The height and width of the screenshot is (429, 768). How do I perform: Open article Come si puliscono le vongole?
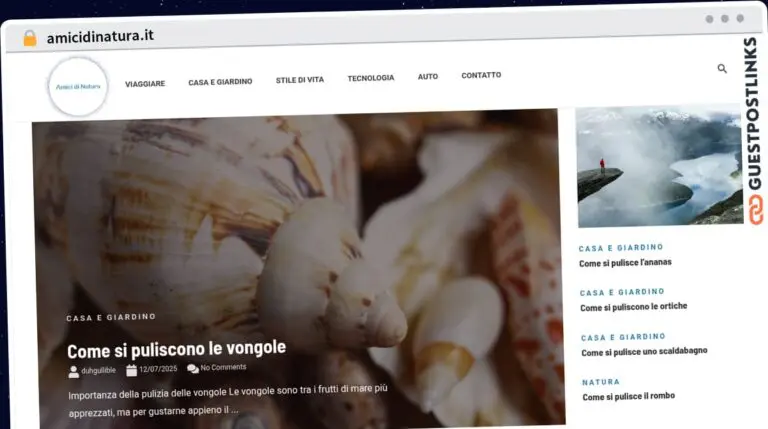(x=176, y=348)
